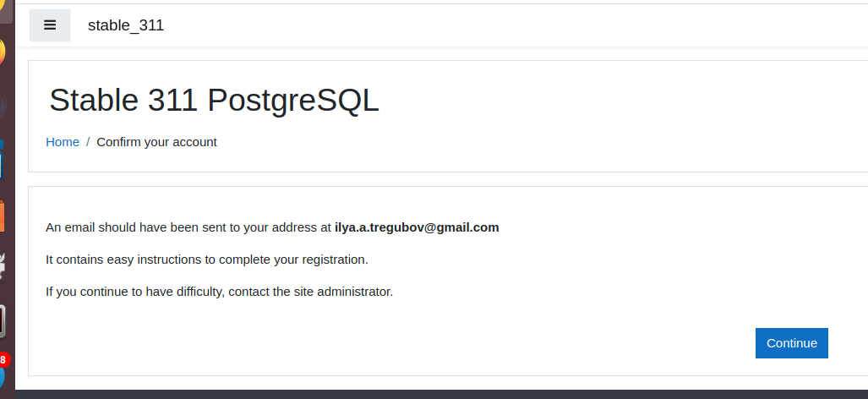The width and height of the screenshot is (868, 399).
Task: Open the hamburger side panel menu
Action: click(50, 25)
